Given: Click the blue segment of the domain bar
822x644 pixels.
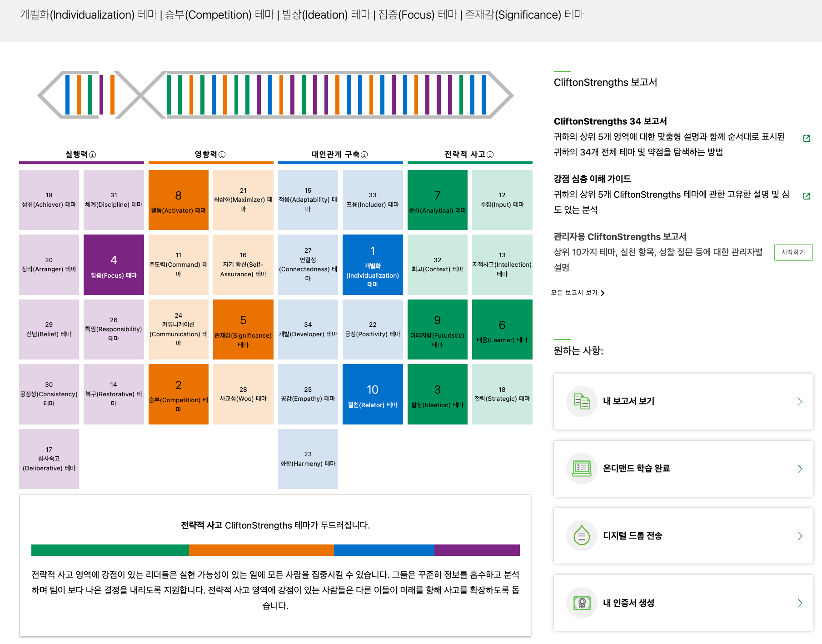Looking at the screenshot, I should click(384, 550).
